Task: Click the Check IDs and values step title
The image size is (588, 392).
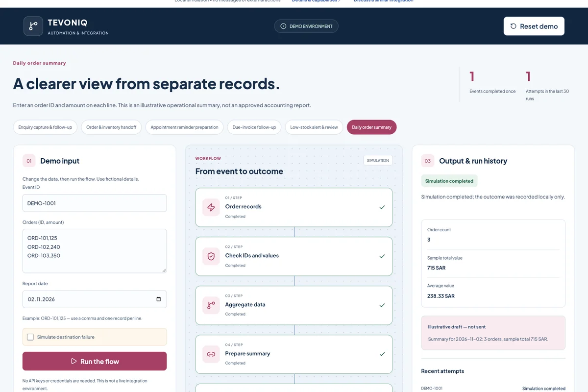Action: [252, 255]
